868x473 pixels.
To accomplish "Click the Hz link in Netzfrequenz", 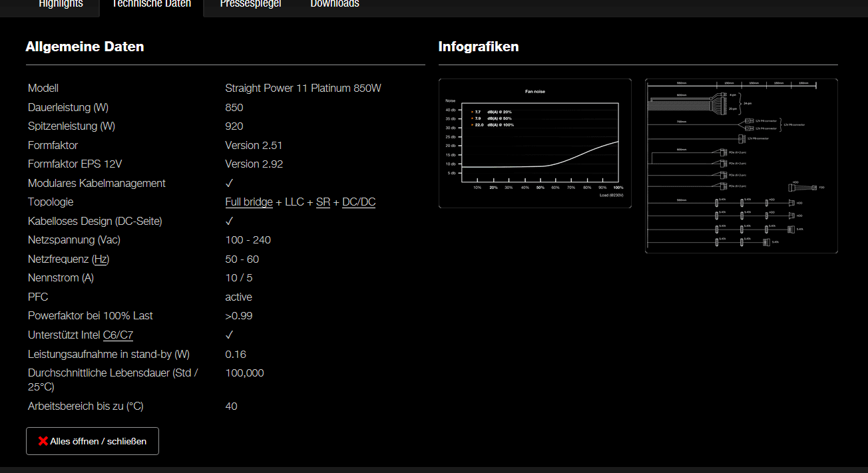I will click(100, 259).
